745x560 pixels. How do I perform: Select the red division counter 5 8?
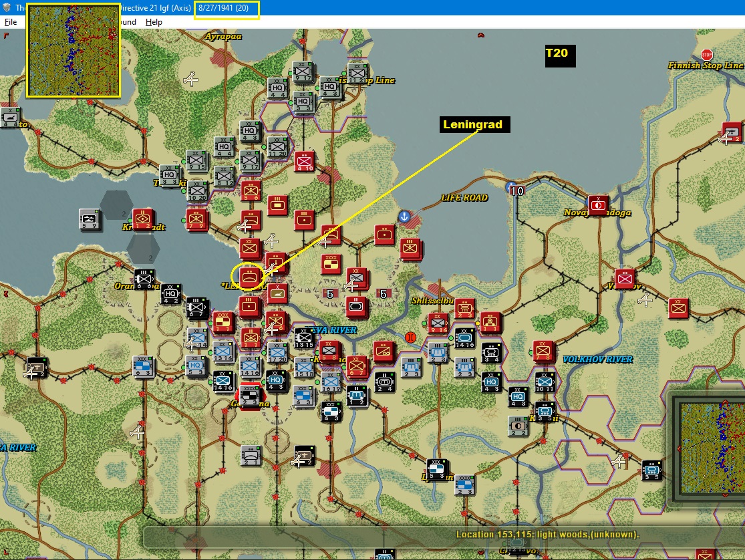pos(330,351)
